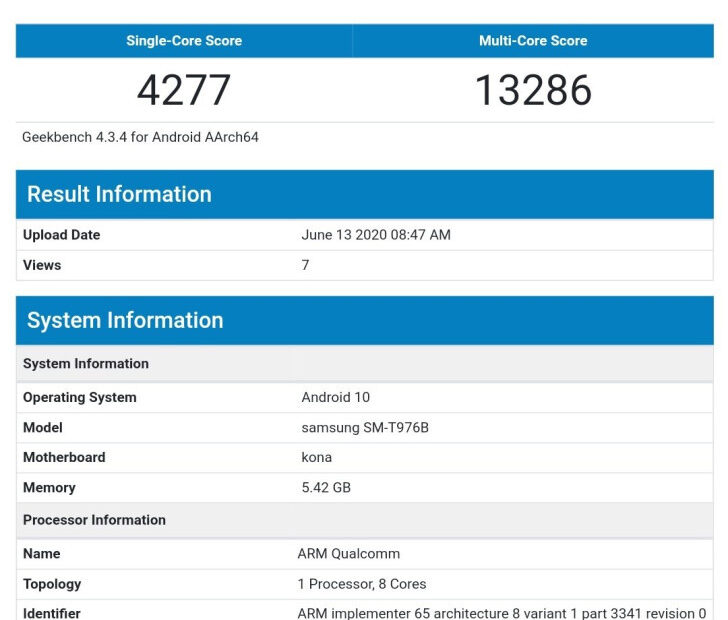The height and width of the screenshot is (620, 728).
Task: Click the Views label
Action: tap(42, 265)
